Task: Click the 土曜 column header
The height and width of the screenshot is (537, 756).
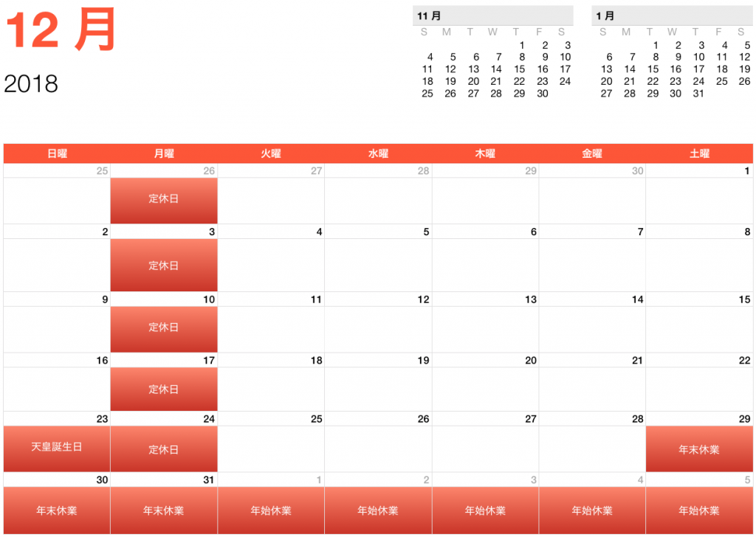Action: pos(699,153)
